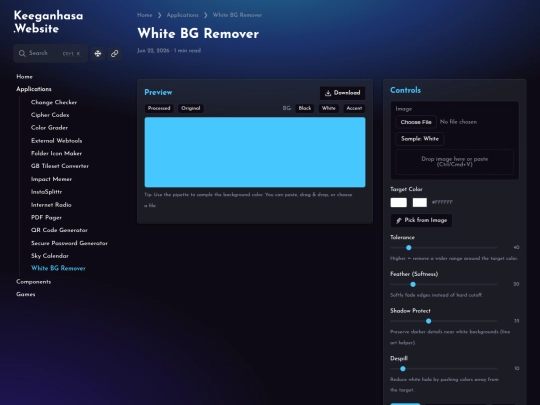The width and height of the screenshot is (540, 405).
Task: Open Change Checker application
Action: click(x=54, y=102)
